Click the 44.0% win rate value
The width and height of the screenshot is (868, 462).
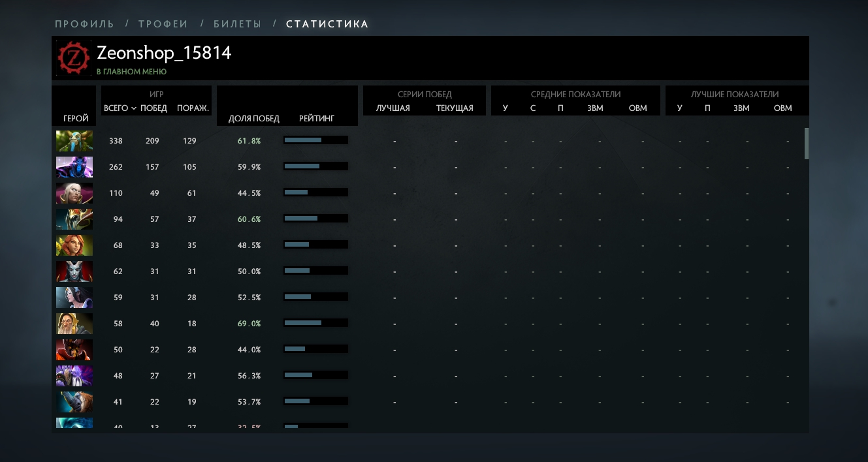[249, 350]
